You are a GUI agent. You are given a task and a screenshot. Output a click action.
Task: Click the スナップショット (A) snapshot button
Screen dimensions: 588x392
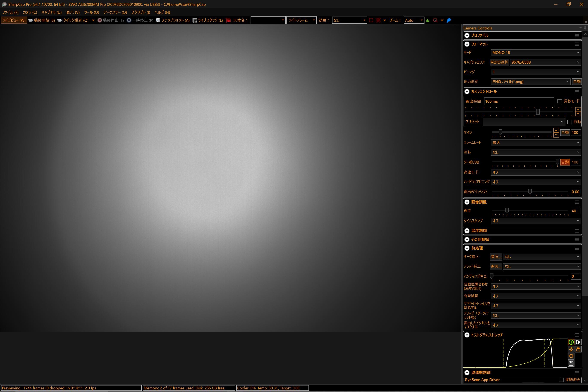[173, 20]
